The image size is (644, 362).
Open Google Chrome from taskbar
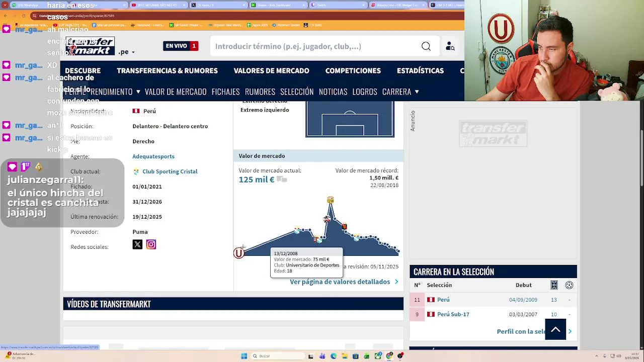[x=389, y=356]
